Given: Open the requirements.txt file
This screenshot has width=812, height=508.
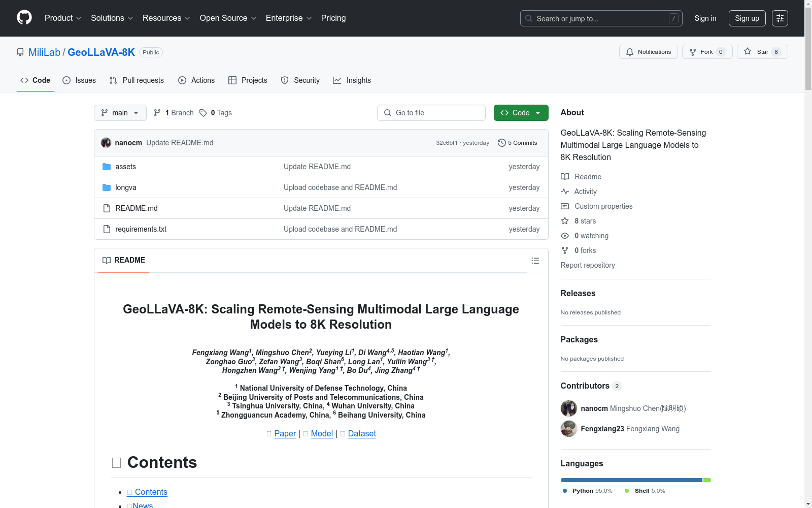Looking at the screenshot, I should point(141,229).
